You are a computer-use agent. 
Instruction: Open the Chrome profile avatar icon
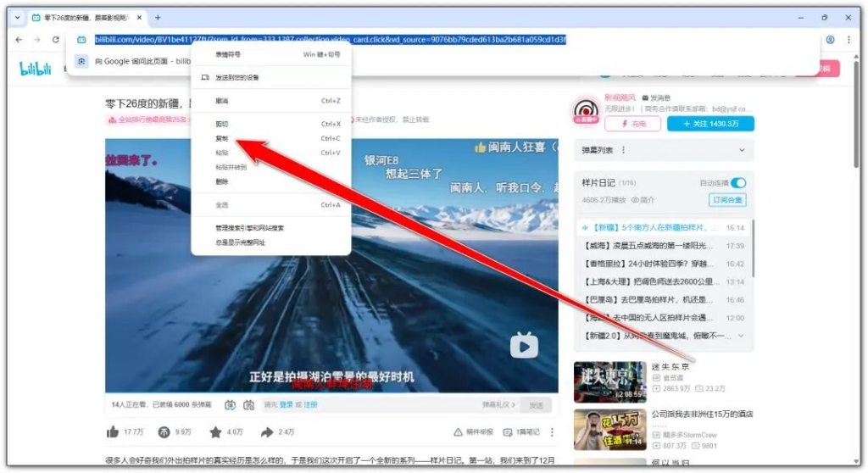830,40
